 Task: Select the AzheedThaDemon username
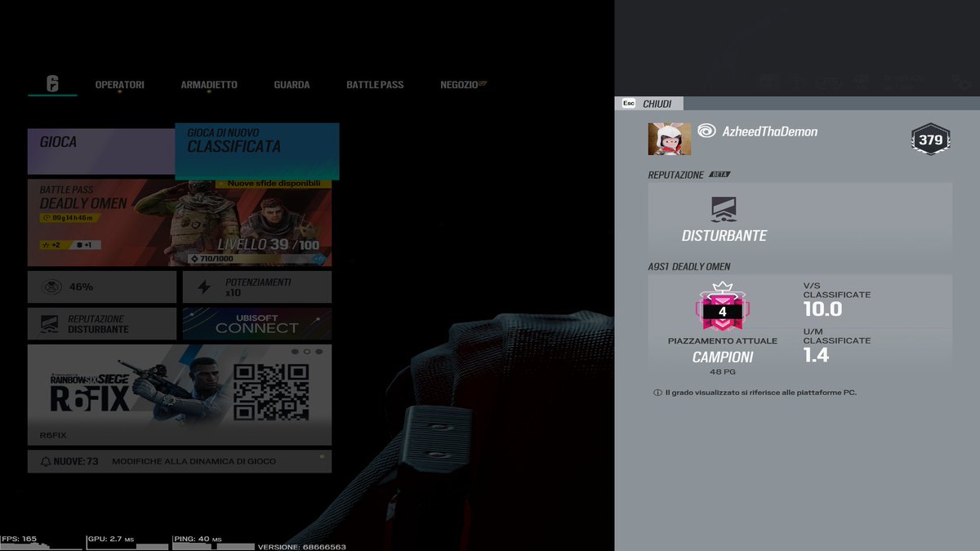point(769,131)
